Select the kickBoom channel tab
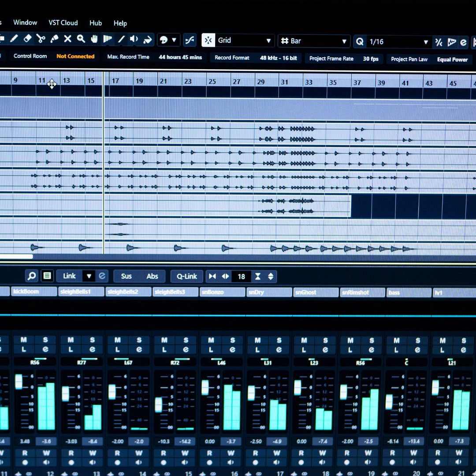This screenshot has width=476, height=476. [34, 291]
